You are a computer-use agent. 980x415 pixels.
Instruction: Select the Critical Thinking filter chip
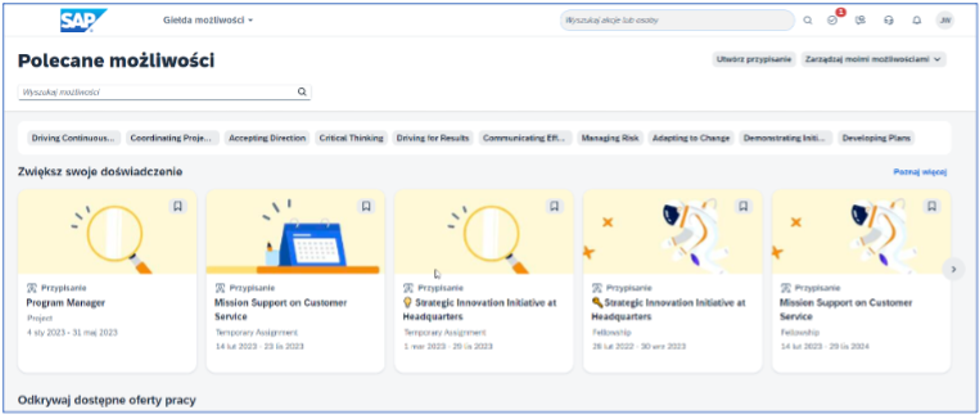(351, 138)
